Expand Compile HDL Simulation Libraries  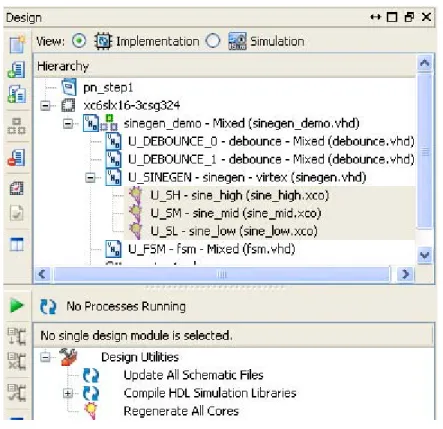click(68, 394)
